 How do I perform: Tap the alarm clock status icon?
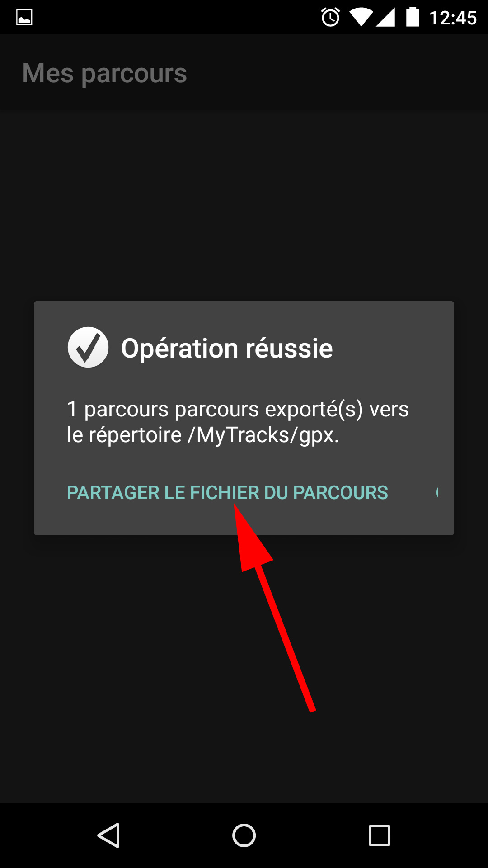[x=330, y=17]
